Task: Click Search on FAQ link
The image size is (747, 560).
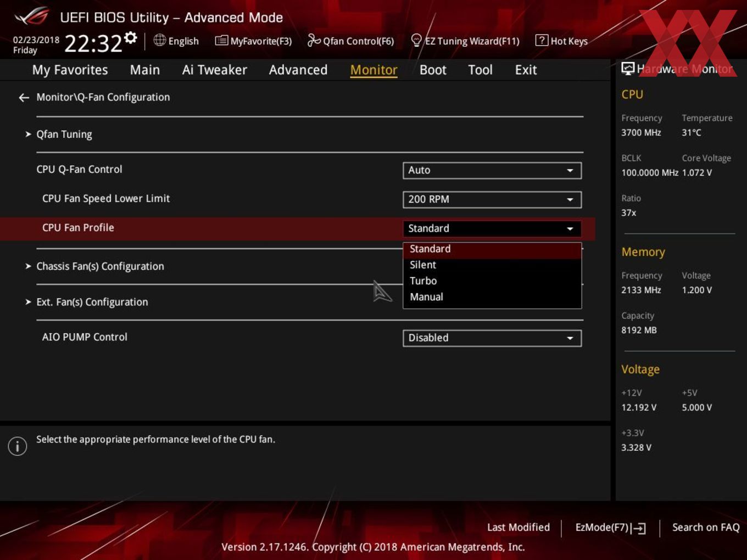Action: pyautogui.click(x=706, y=528)
